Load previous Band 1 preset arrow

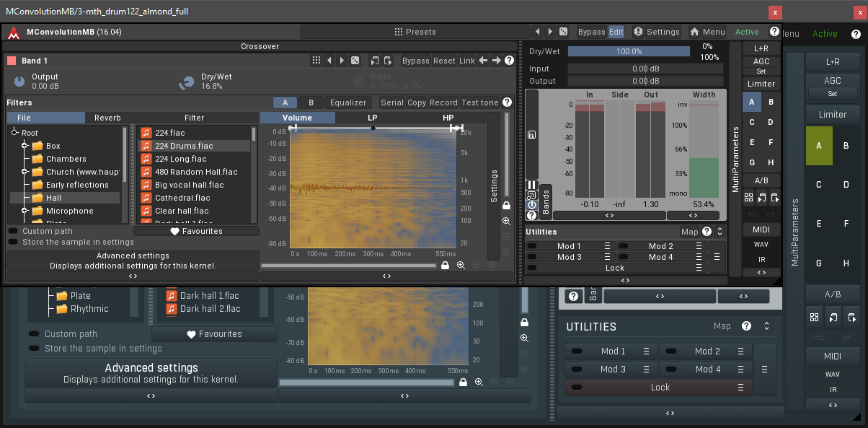click(x=329, y=61)
